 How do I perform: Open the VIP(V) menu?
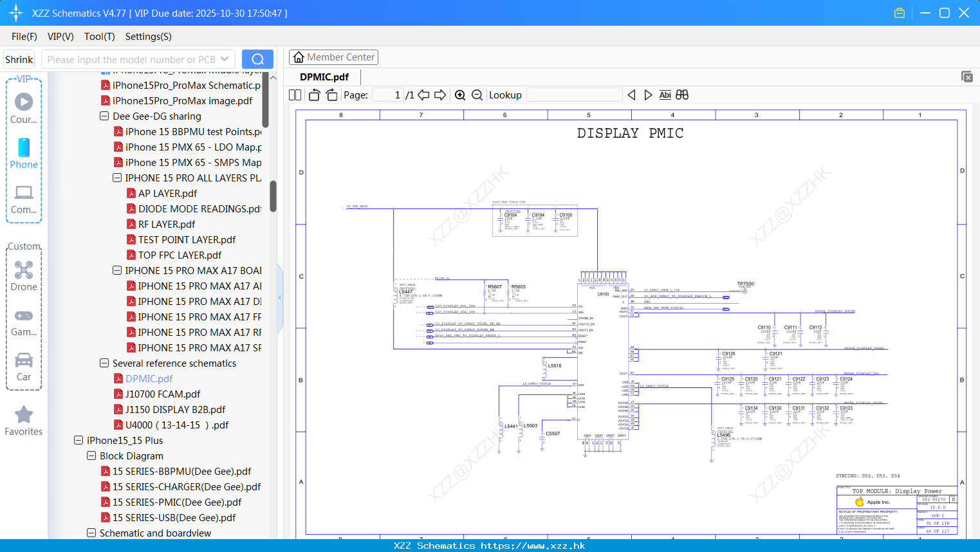click(60, 37)
